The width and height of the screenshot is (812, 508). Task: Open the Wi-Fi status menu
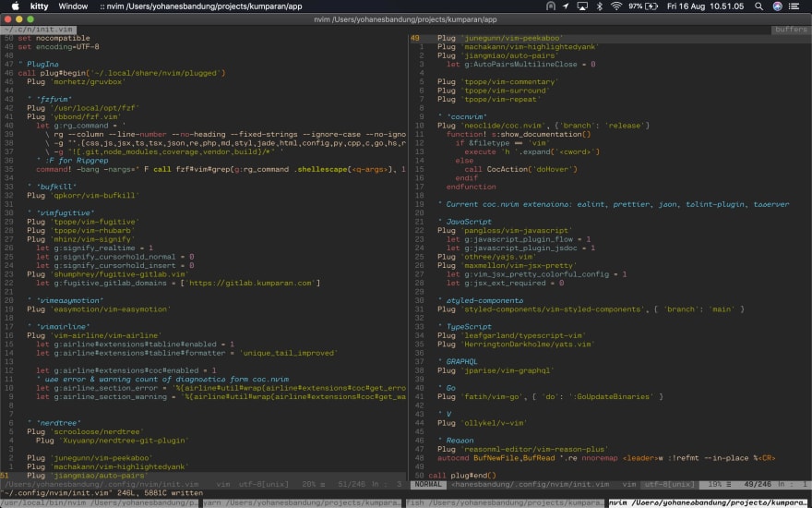click(x=616, y=6)
